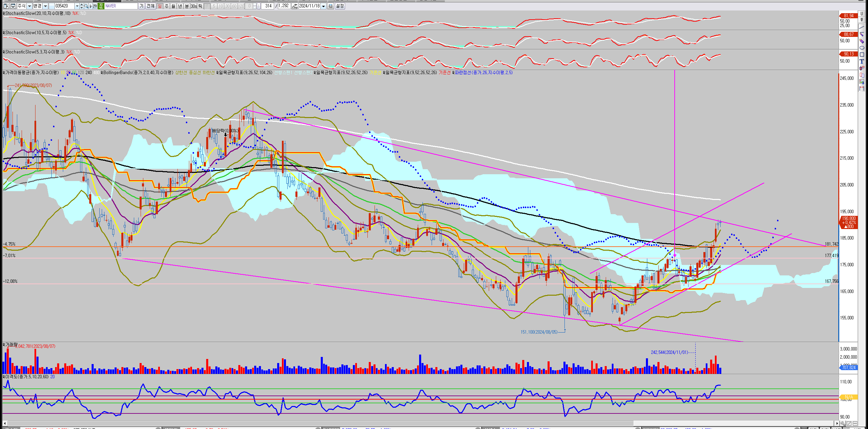Click the 기 button beside stock name
This screenshot has height=429, width=868.
(x=141, y=6)
